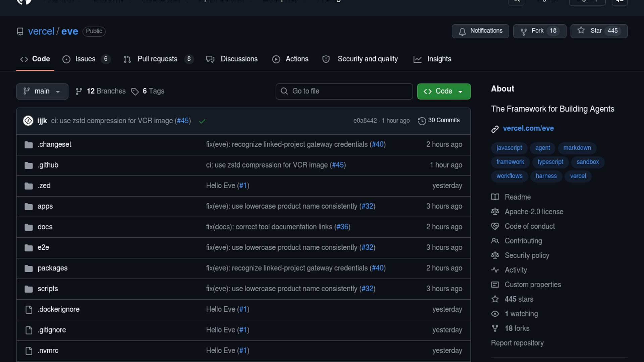This screenshot has height=362, width=644.
Task: Click the .gitignore file icon
Action: [29, 330]
